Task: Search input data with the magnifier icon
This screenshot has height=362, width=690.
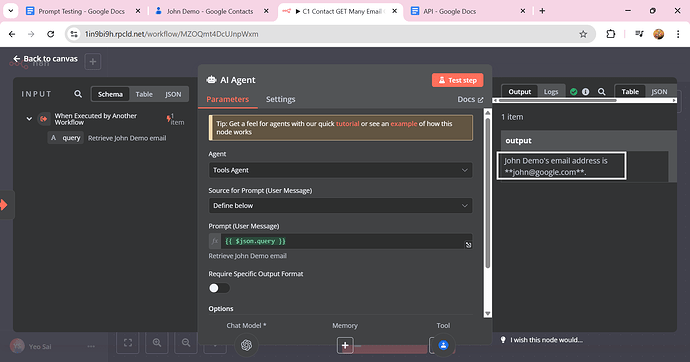Action: (78, 94)
